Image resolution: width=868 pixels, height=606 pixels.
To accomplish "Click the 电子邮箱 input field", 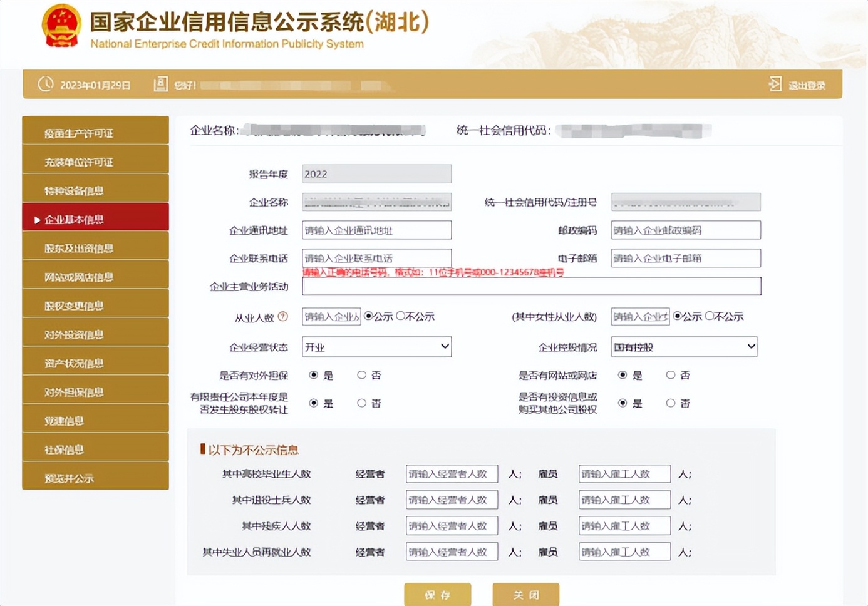I will (x=685, y=258).
